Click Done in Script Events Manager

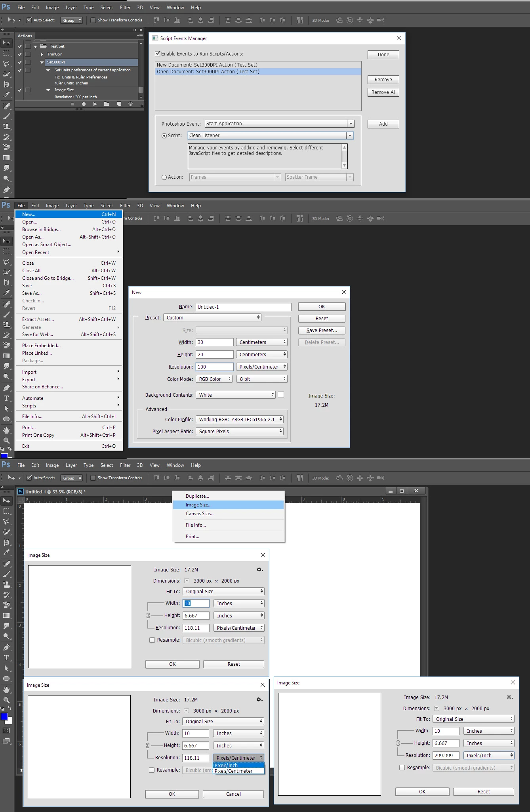[383, 55]
